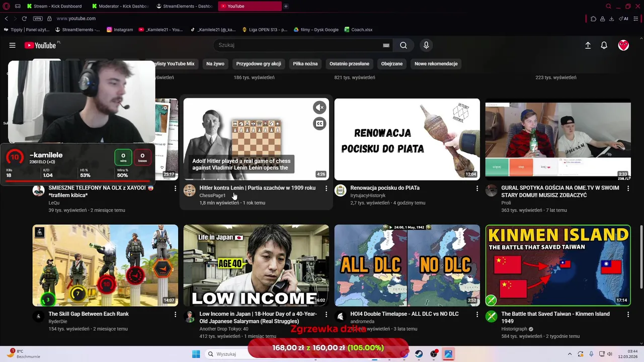Show hidden system tray icons chevron

(570, 354)
